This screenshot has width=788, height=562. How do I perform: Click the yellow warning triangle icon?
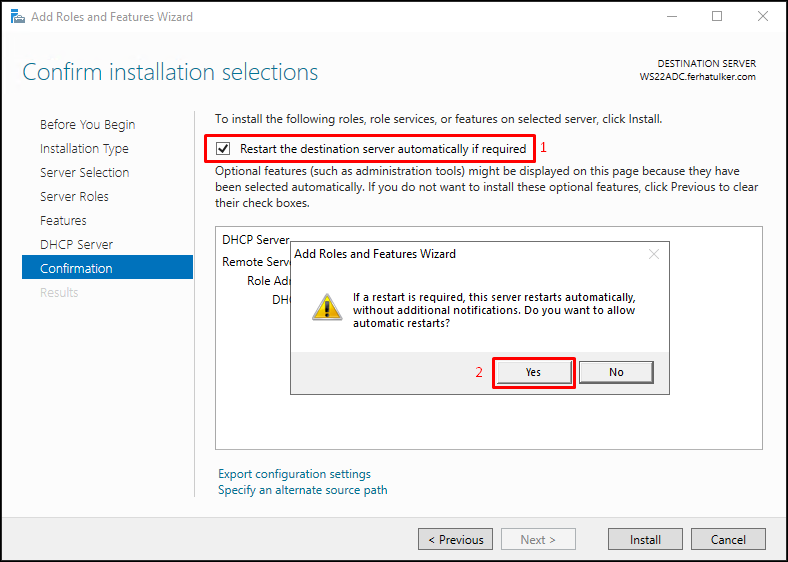pyautogui.click(x=327, y=307)
